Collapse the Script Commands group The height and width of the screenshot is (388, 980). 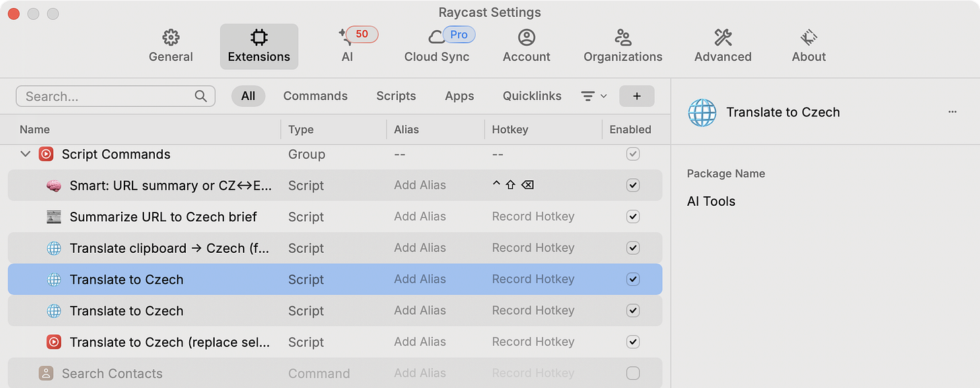coord(26,154)
